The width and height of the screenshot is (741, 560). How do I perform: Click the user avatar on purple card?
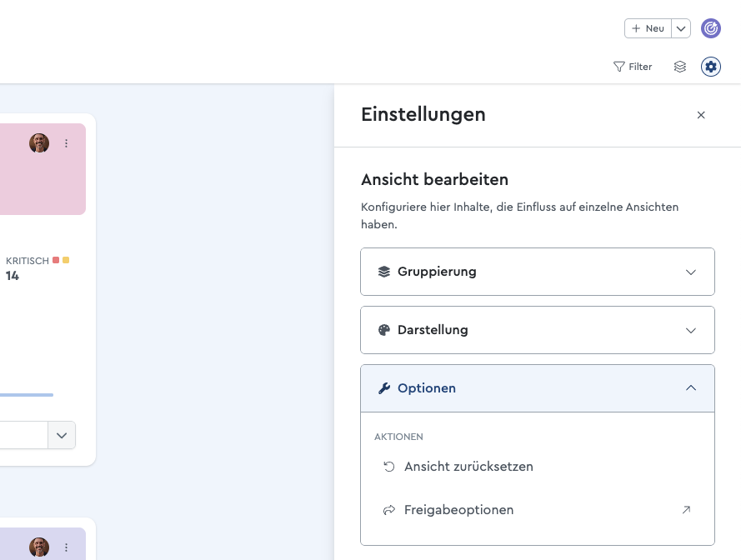(x=39, y=547)
